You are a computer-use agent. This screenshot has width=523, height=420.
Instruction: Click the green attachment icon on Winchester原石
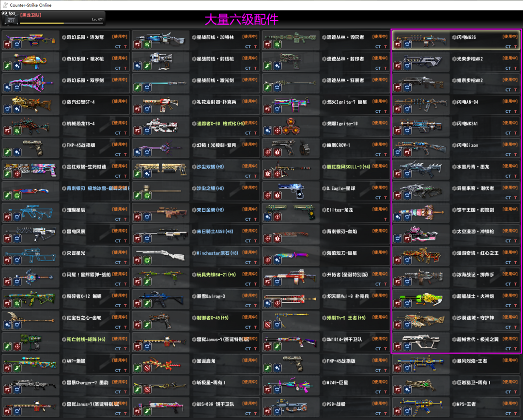pos(147,260)
